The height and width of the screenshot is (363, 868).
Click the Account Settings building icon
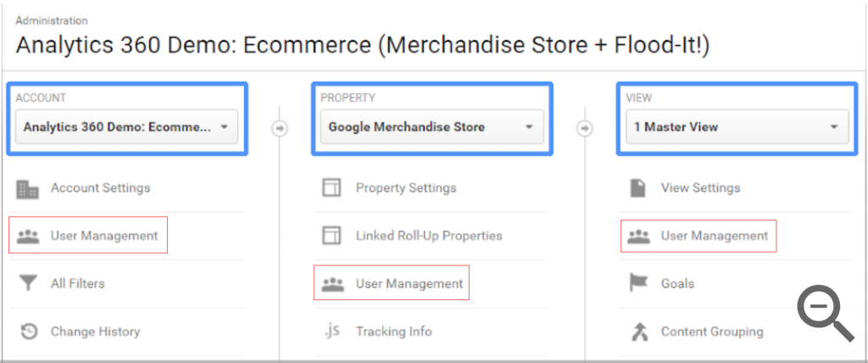pos(28,188)
